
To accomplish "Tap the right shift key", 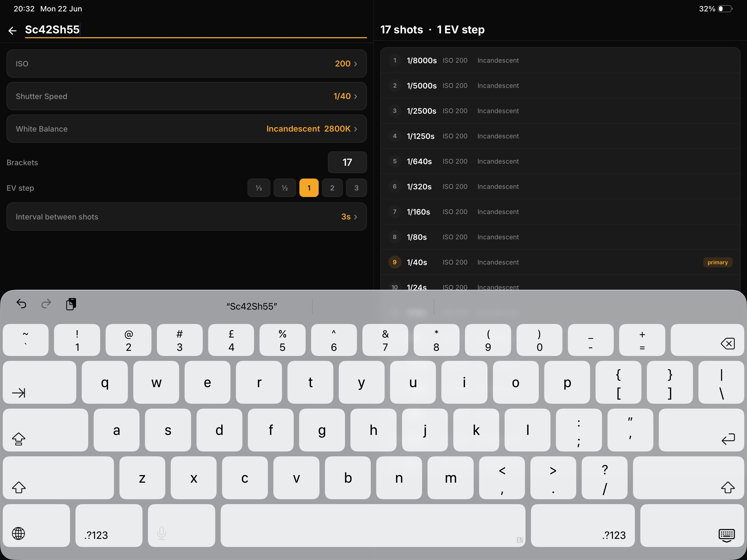I will pos(689,478).
